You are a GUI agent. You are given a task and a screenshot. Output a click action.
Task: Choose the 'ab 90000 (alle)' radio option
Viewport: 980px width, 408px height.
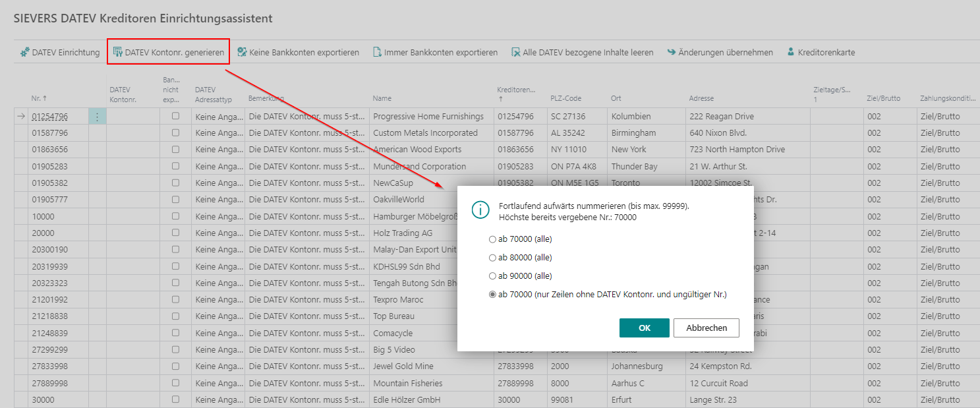[x=492, y=276]
